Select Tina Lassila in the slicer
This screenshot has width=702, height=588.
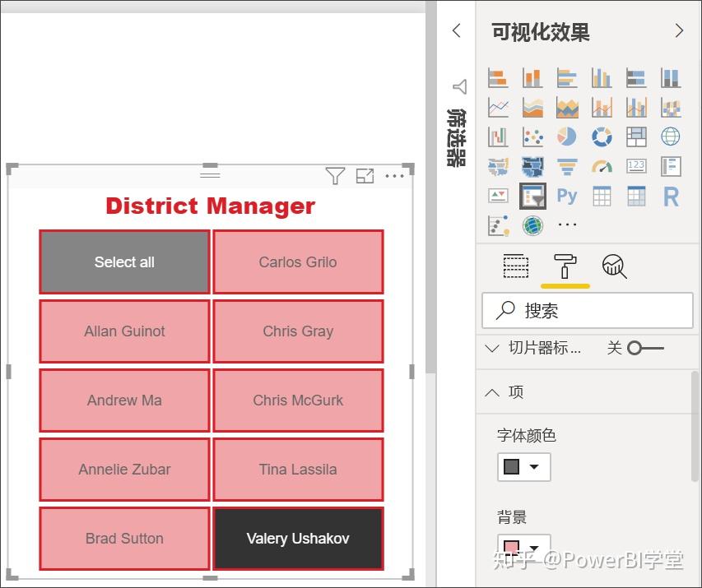pyautogui.click(x=298, y=470)
